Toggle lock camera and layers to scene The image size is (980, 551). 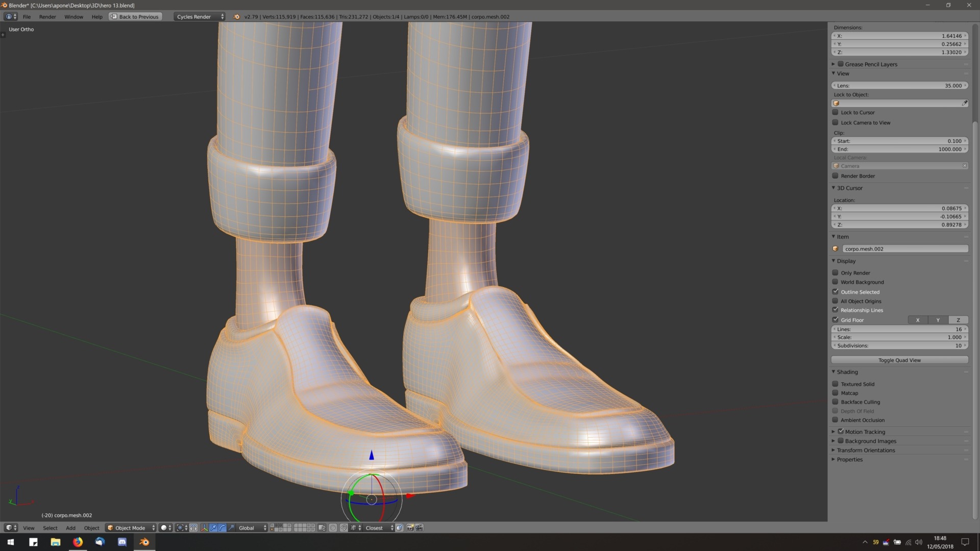(322, 528)
